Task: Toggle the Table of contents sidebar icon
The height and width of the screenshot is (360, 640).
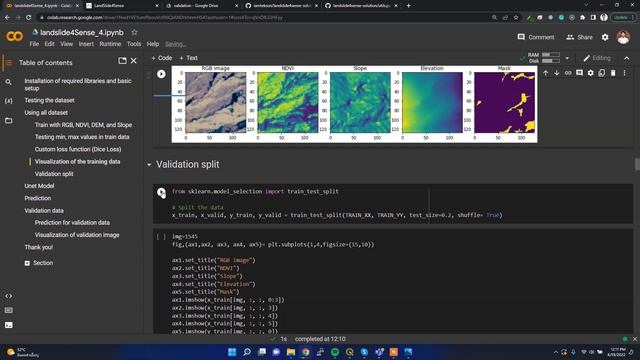Action: point(8,63)
